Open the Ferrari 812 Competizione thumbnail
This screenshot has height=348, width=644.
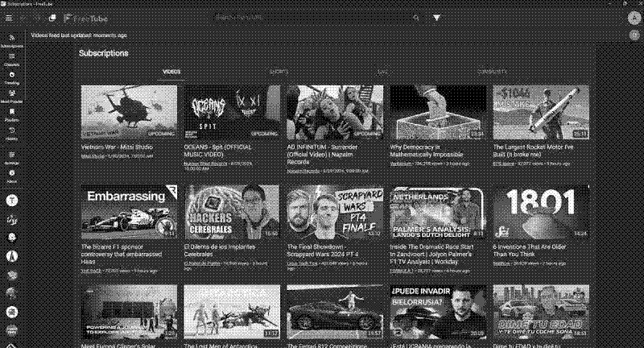335,312
